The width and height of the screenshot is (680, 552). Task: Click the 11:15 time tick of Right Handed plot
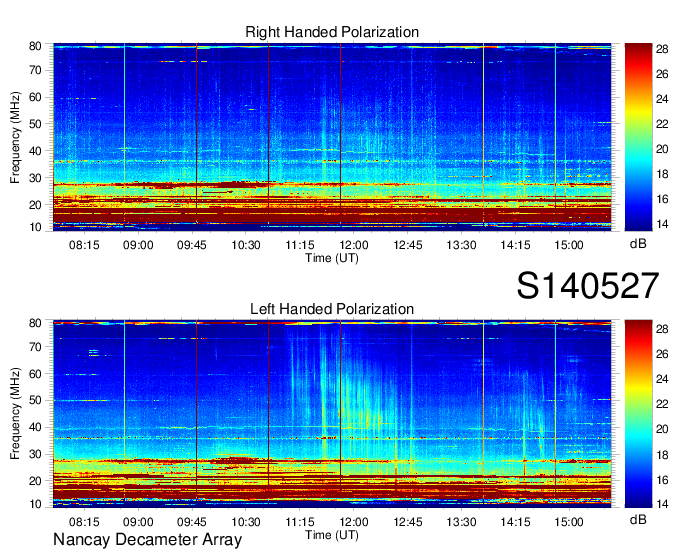point(300,245)
